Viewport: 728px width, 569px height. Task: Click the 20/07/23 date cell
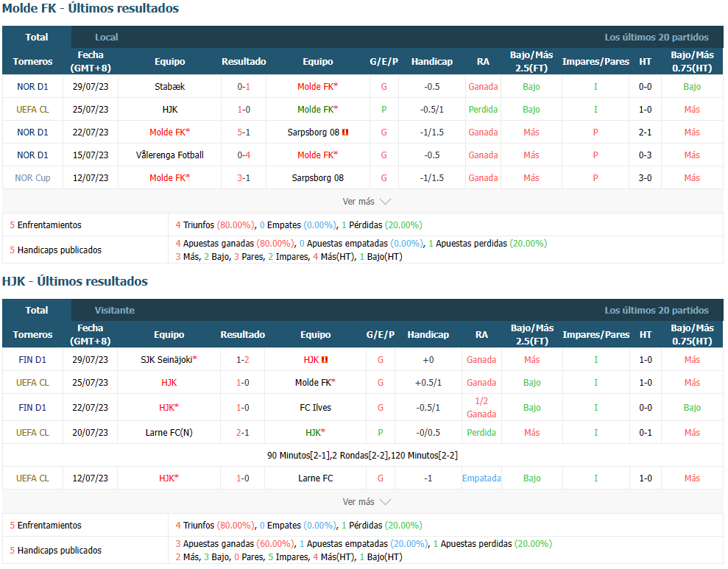click(x=90, y=433)
